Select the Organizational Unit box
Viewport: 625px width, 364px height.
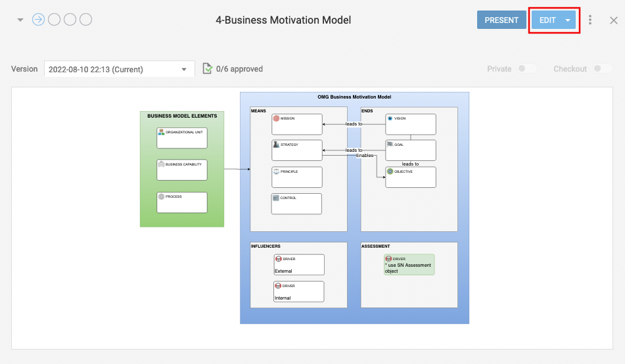[182, 138]
